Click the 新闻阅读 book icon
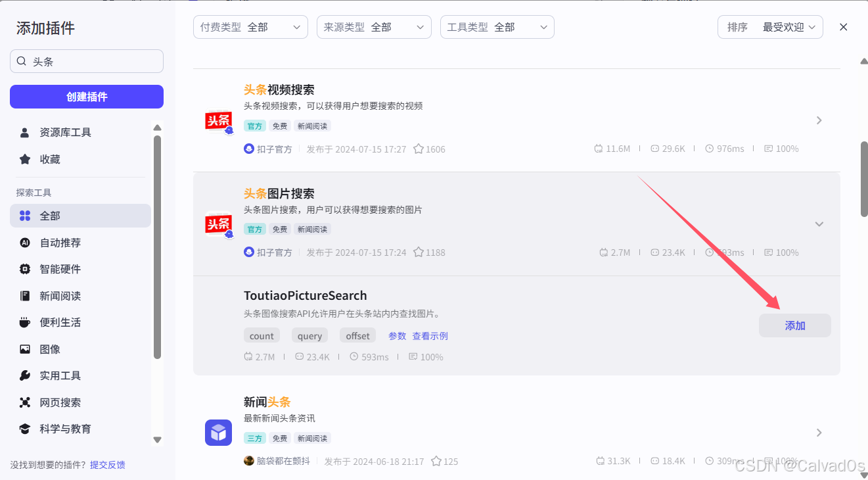The image size is (868, 480). [x=25, y=296]
